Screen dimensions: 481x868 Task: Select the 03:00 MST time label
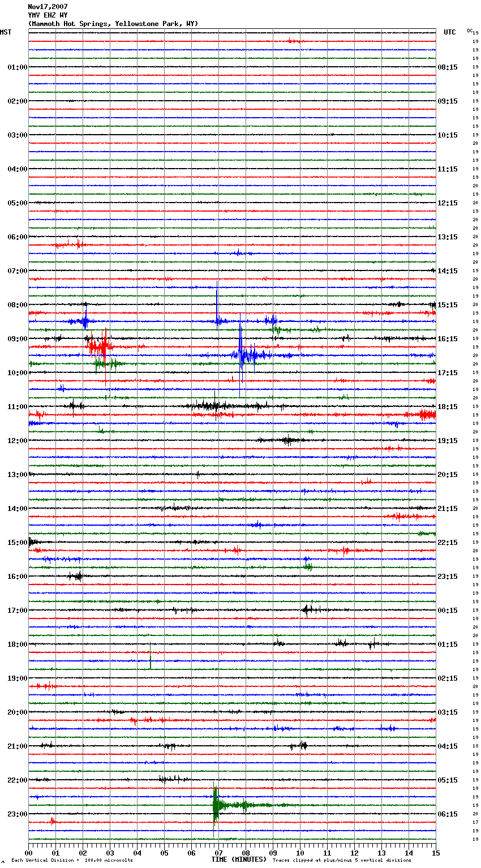(18, 135)
